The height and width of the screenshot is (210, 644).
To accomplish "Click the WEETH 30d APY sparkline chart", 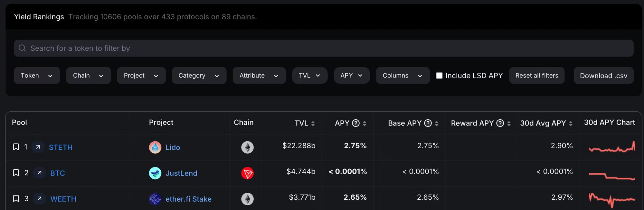I will click(612, 200).
